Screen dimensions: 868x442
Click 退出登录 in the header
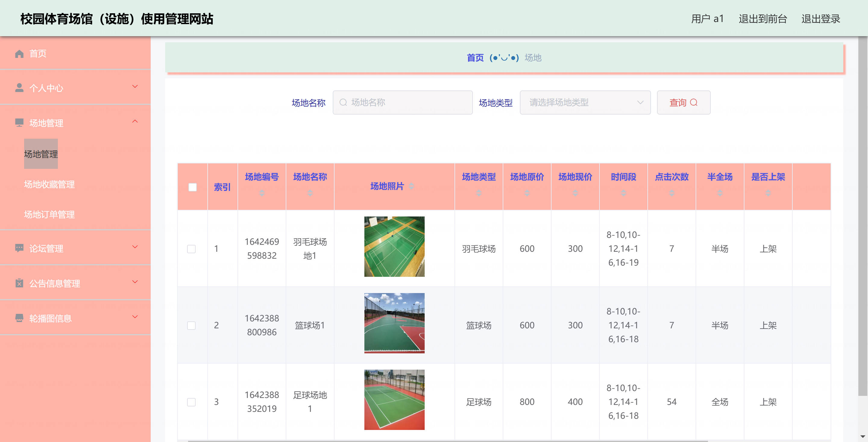[820, 19]
